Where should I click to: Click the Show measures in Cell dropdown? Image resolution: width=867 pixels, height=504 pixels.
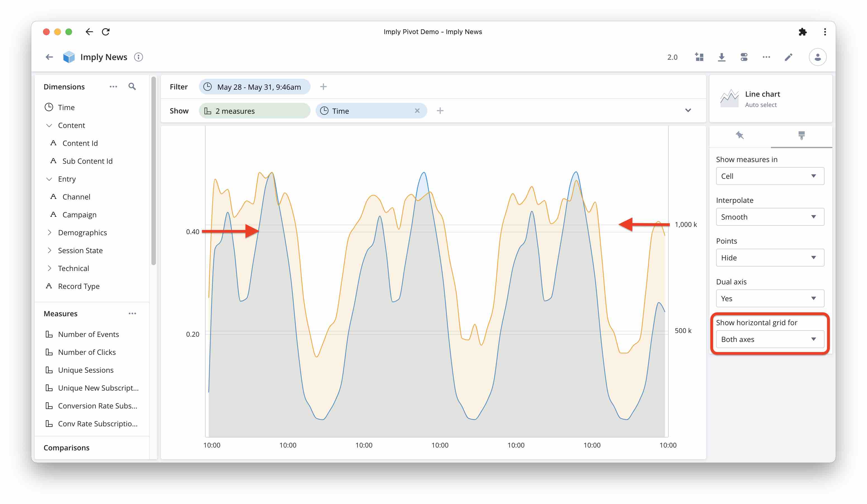click(769, 176)
